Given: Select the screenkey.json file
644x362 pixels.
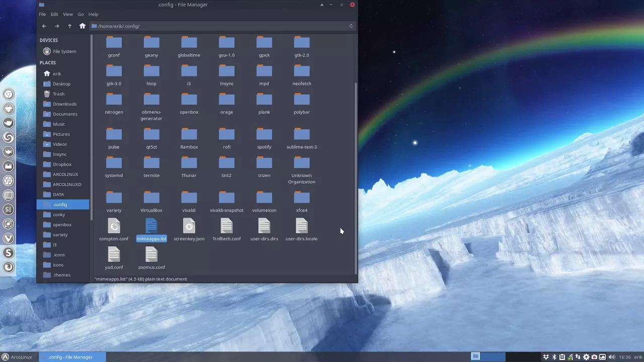Looking at the screenshot, I should [189, 230].
